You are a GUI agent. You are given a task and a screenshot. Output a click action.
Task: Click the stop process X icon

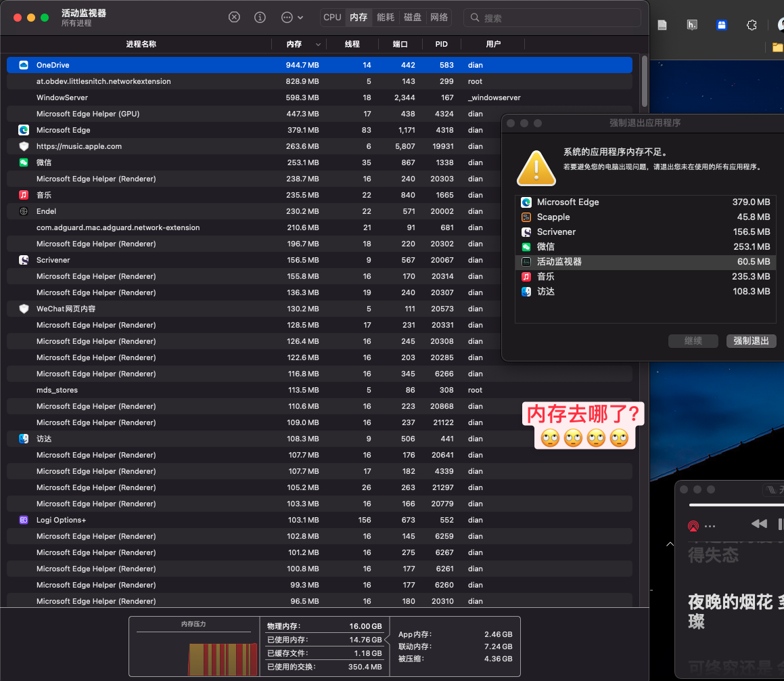[234, 18]
